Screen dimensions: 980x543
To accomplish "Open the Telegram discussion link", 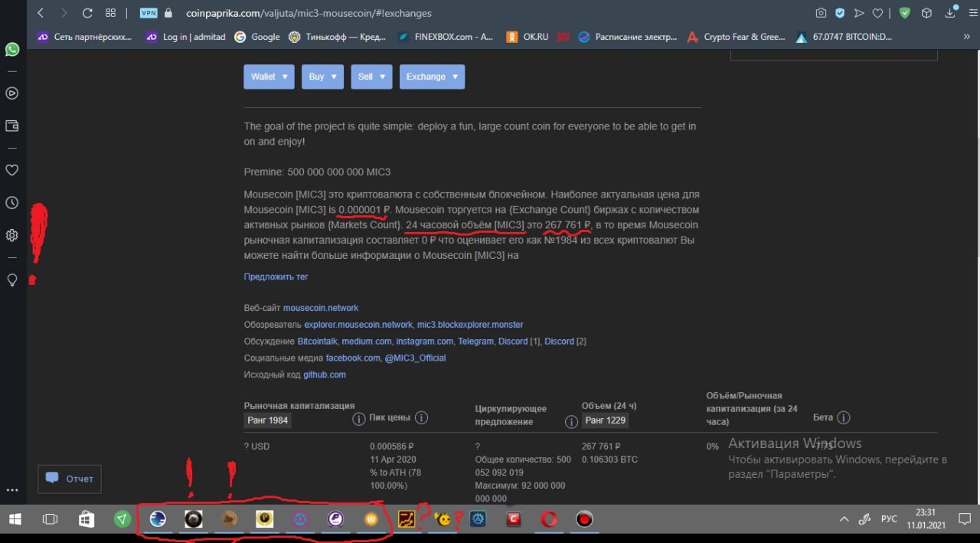I will tap(475, 342).
